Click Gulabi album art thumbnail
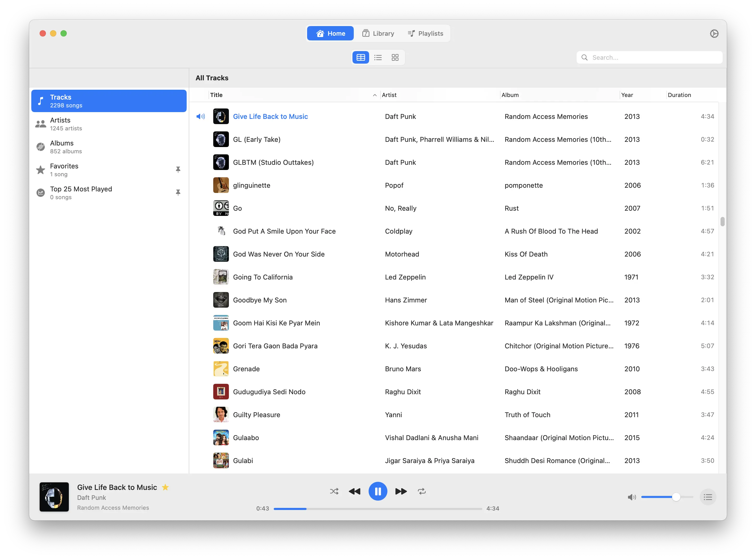This screenshot has width=756, height=559. click(221, 461)
